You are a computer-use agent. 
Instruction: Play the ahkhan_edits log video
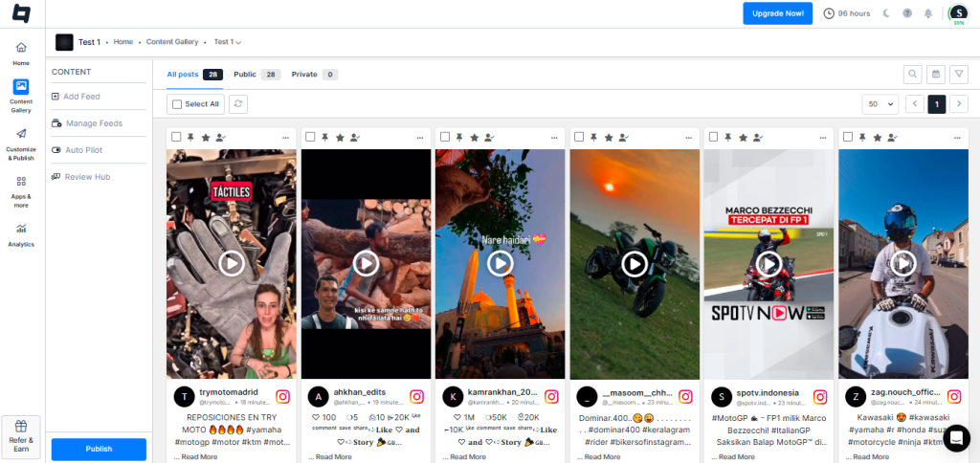[x=366, y=264]
